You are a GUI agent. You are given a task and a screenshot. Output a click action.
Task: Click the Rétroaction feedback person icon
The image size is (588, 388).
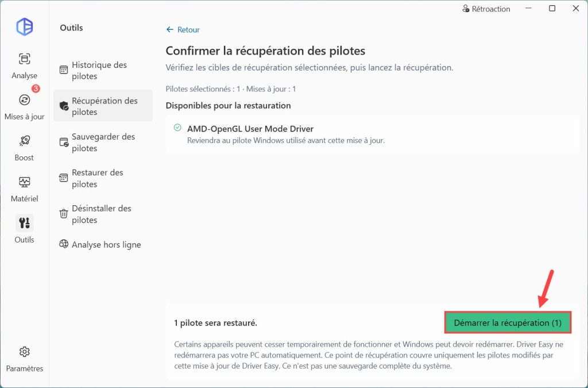[x=466, y=9]
